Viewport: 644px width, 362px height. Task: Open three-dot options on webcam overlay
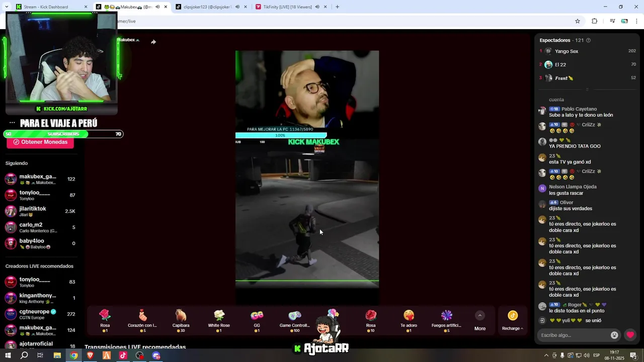pyautogui.click(x=12, y=123)
